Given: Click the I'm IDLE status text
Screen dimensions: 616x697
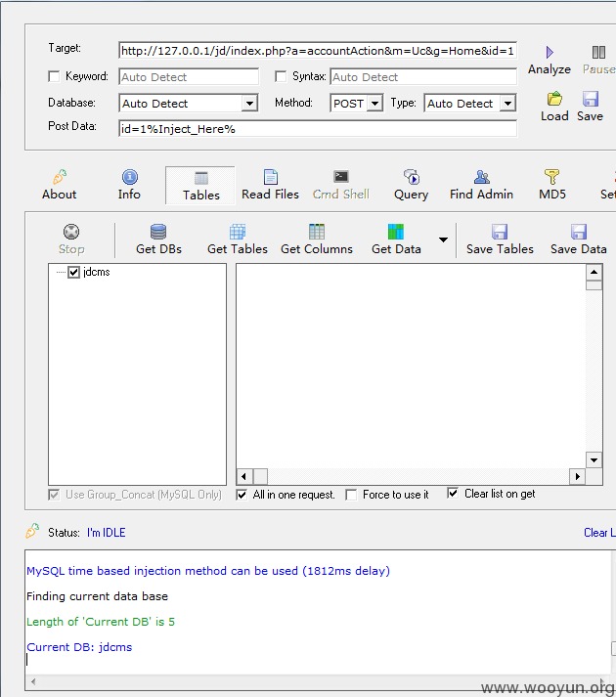Looking at the screenshot, I should [x=107, y=533].
